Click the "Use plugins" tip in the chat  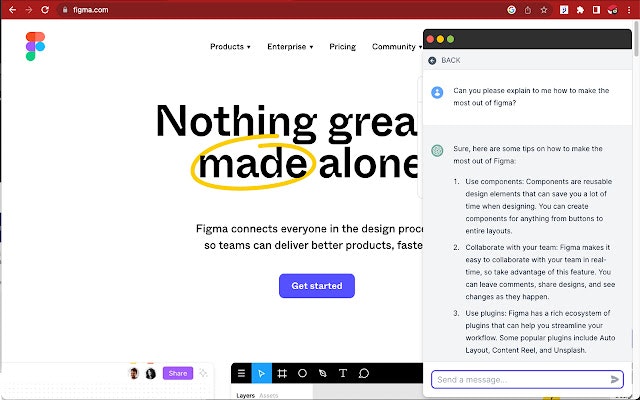pos(540,331)
